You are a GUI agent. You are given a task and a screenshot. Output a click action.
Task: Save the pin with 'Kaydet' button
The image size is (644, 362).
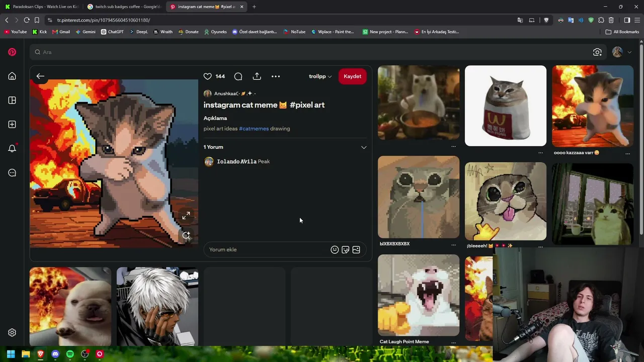click(x=352, y=76)
